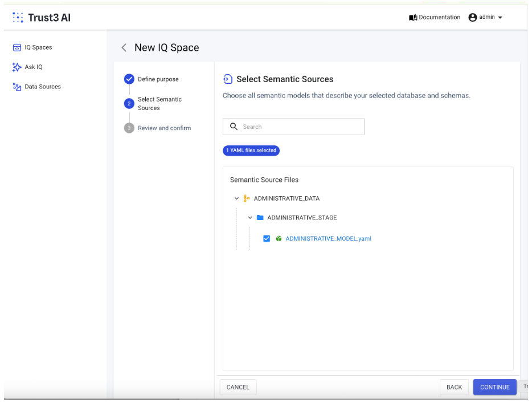Click the Data Sources sidebar icon
The height and width of the screenshot is (402, 532).
(x=17, y=87)
